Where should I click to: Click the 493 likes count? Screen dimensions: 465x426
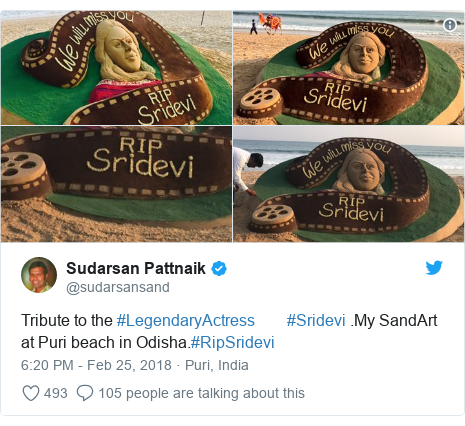(56, 393)
